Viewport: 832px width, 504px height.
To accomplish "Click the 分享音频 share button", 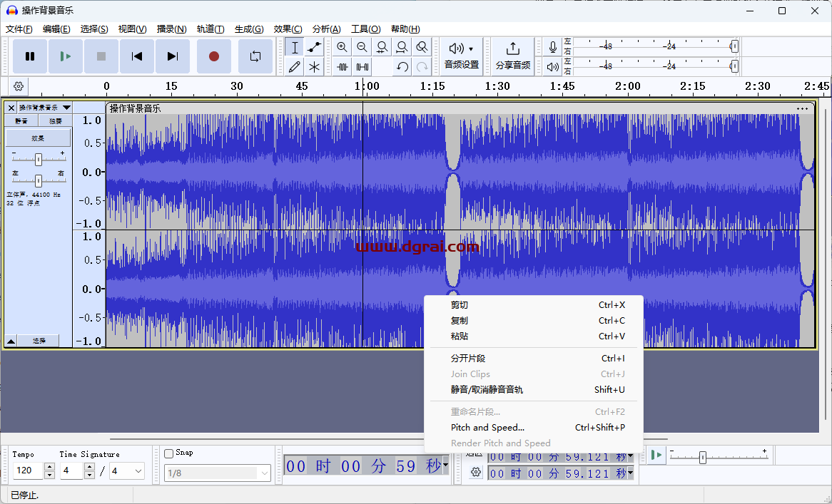I will [512, 56].
